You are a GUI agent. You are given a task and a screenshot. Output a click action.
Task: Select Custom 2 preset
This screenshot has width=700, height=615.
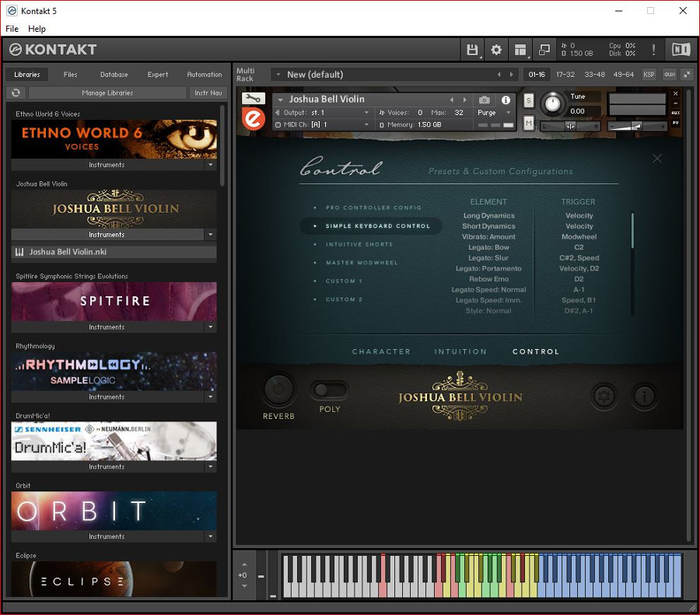(x=344, y=299)
